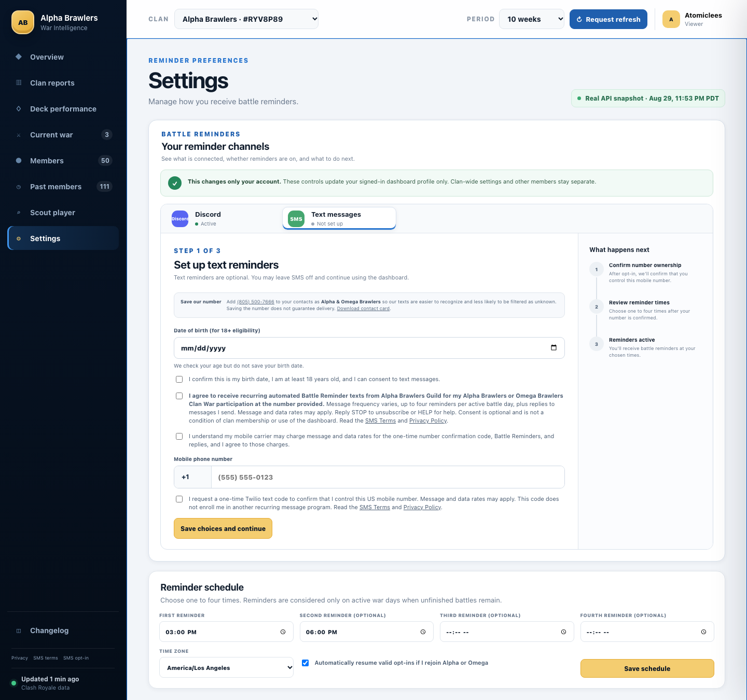Click the Privacy link in sidebar footer
The width and height of the screenshot is (747, 700).
(20, 658)
